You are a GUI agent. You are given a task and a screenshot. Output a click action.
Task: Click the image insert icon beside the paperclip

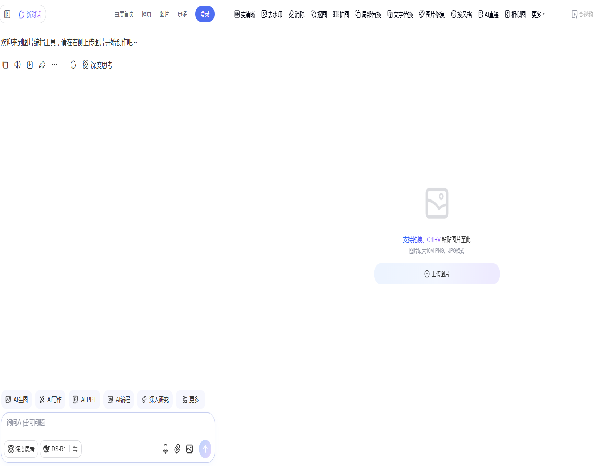[189, 449]
